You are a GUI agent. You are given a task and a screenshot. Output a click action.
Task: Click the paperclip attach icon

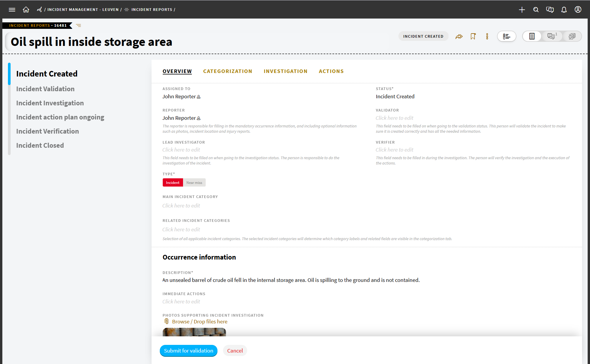pos(167,321)
